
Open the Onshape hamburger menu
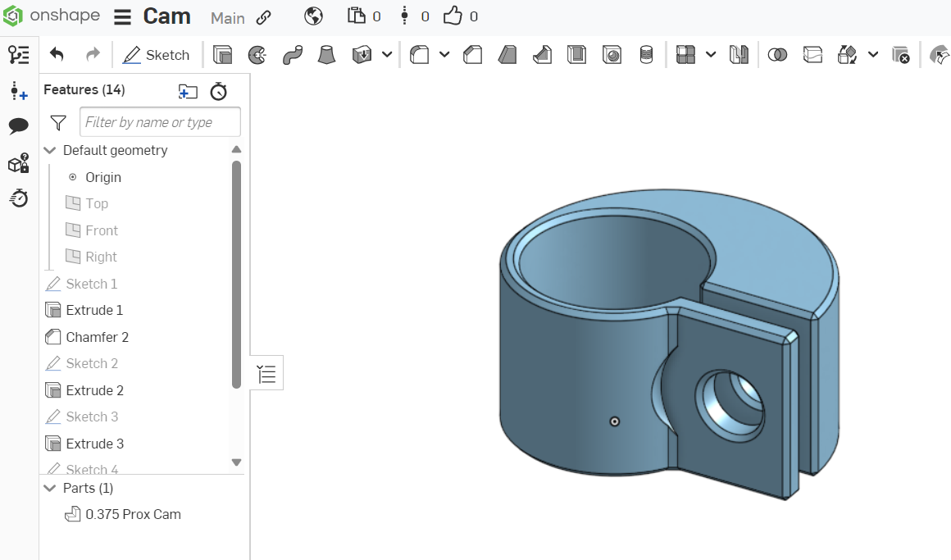[122, 17]
